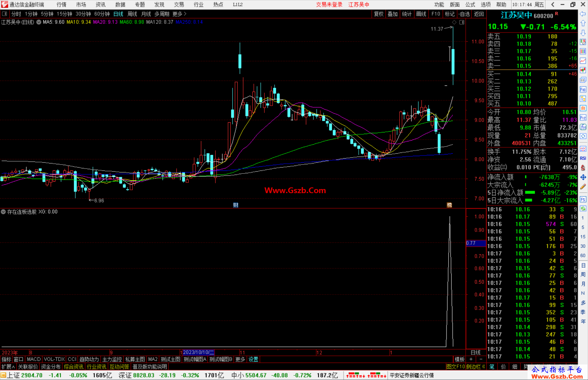The image size is (588, 380).
Task: Select the 季 period in right sidebar
Action: tap(583, 312)
